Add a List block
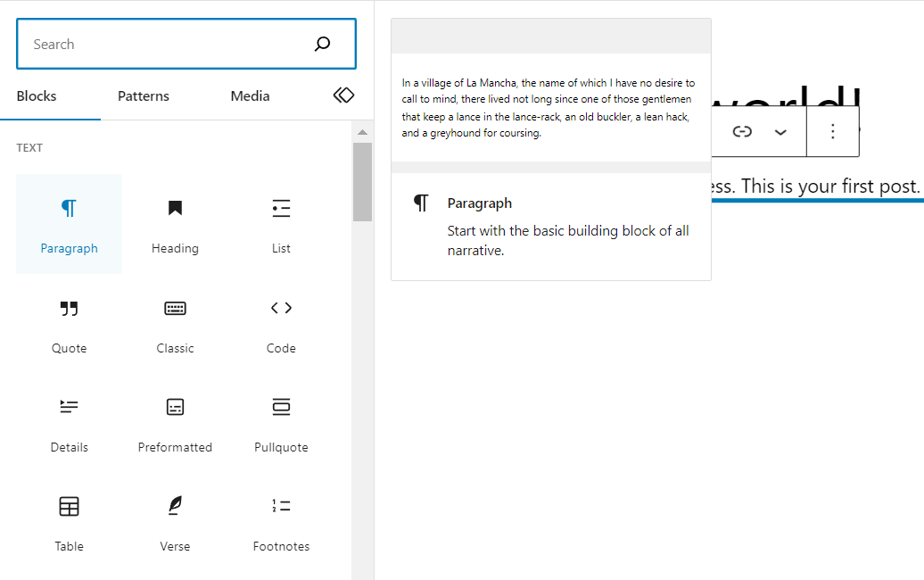Viewport: 924px width, 580px height. pyautogui.click(x=281, y=223)
